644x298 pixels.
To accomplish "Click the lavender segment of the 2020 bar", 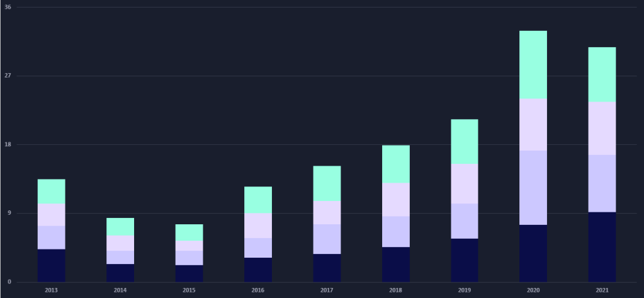I will pos(533,187).
